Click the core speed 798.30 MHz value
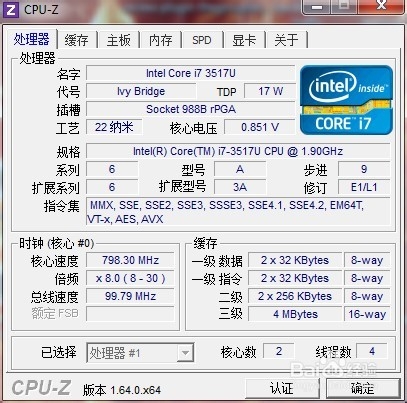 click(x=130, y=260)
